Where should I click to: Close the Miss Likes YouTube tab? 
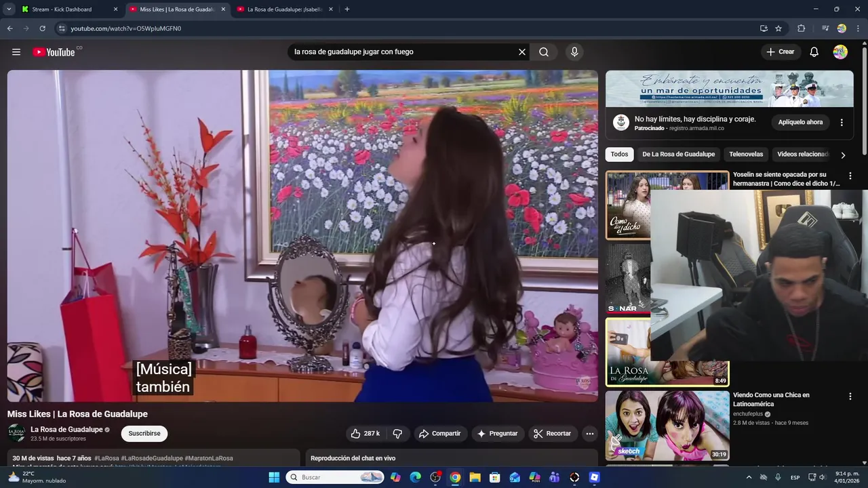[x=223, y=9]
